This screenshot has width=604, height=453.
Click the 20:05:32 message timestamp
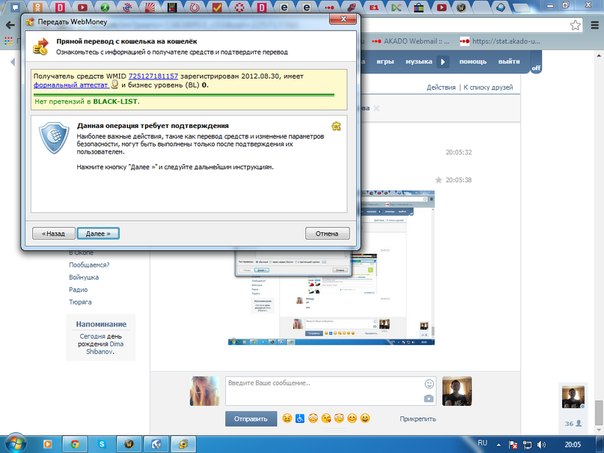(458, 152)
